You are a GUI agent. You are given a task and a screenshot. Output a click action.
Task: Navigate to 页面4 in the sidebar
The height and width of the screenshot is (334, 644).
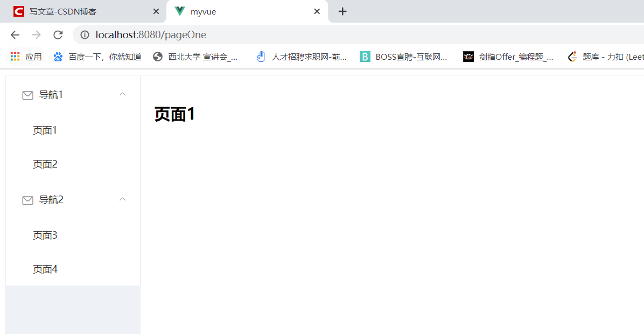tap(73, 269)
